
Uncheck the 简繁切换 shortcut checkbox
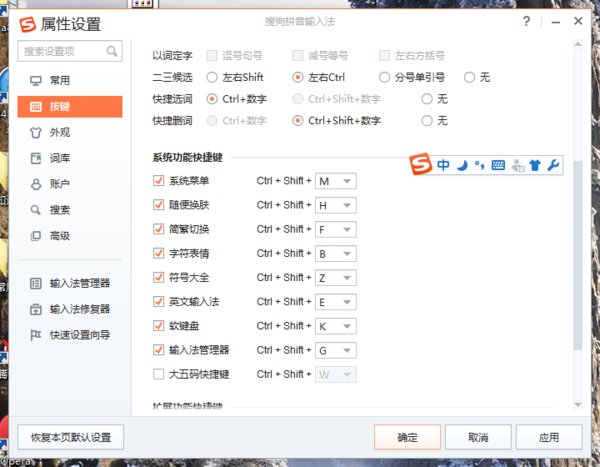pyautogui.click(x=158, y=229)
